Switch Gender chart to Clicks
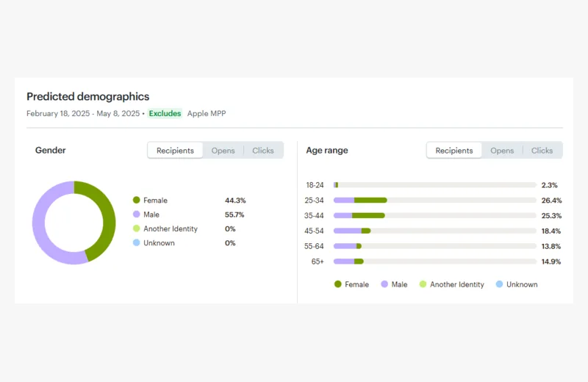The image size is (588, 382). point(263,151)
